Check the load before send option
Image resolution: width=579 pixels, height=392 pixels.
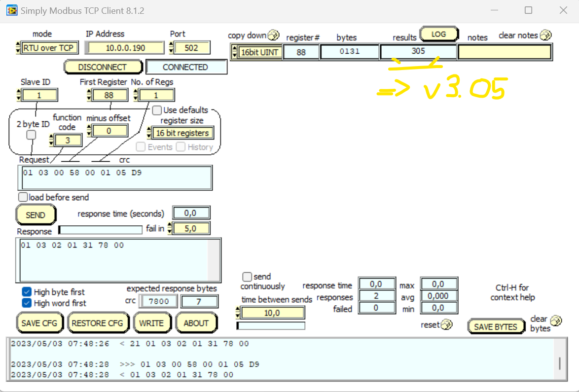(x=23, y=197)
